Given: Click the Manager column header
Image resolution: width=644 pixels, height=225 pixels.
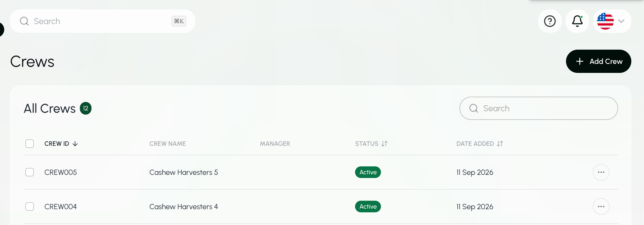Looking at the screenshot, I should click(275, 144).
